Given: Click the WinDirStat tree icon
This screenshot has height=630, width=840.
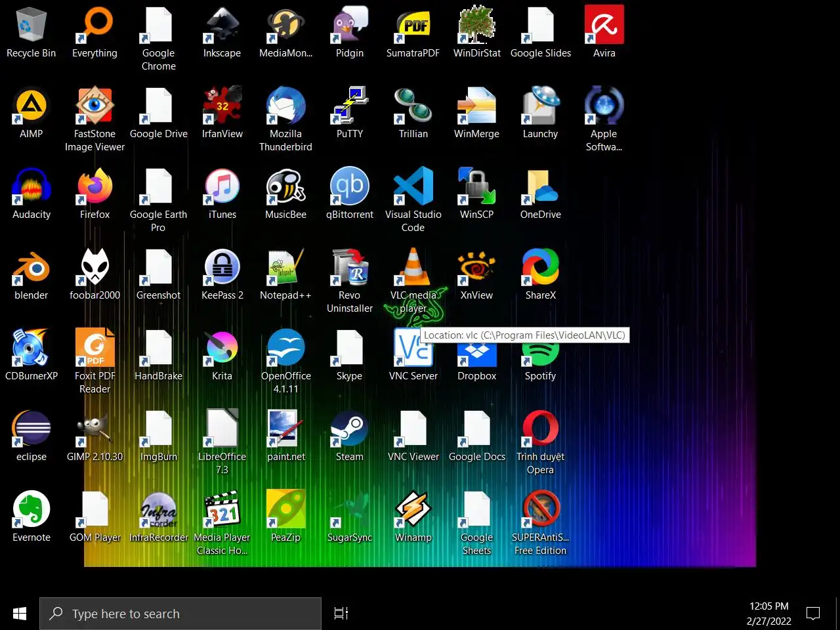Looking at the screenshot, I should coord(476,25).
